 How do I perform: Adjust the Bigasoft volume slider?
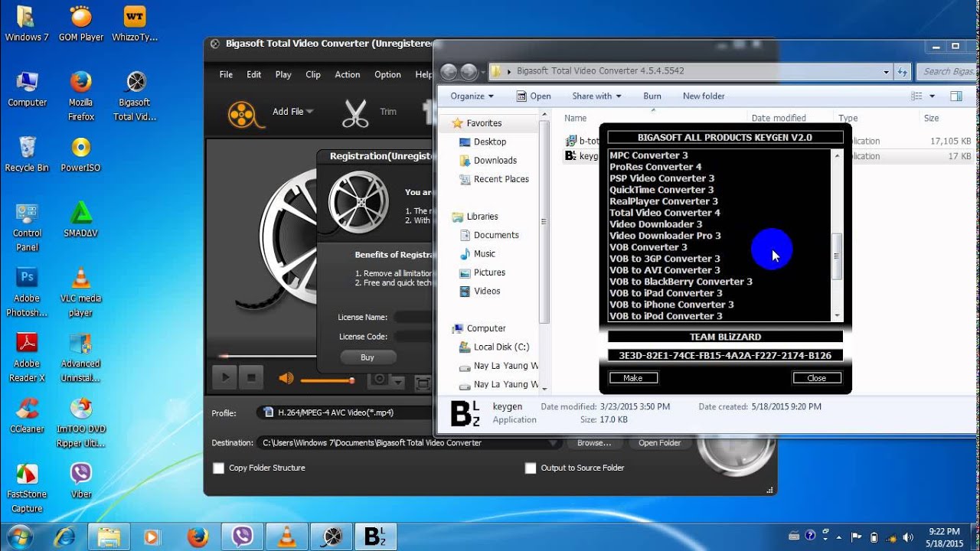328,380
